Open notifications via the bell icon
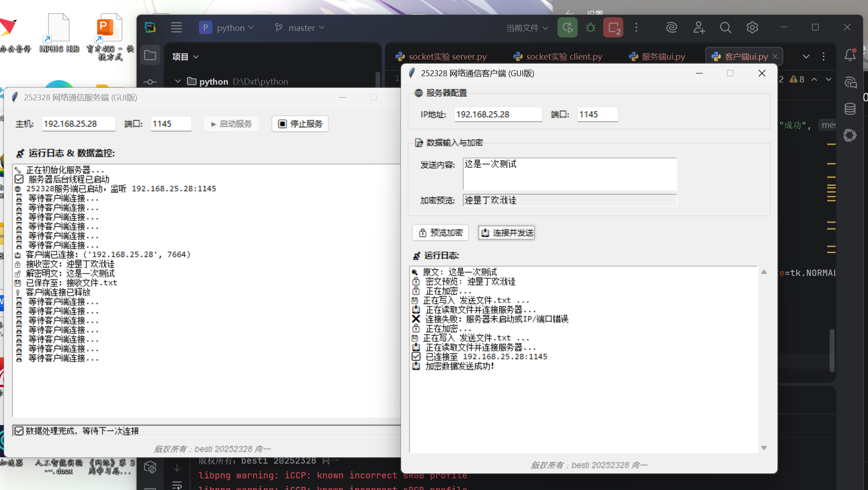Screen dimensions: 868x490 pyautogui.click(x=850, y=55)
